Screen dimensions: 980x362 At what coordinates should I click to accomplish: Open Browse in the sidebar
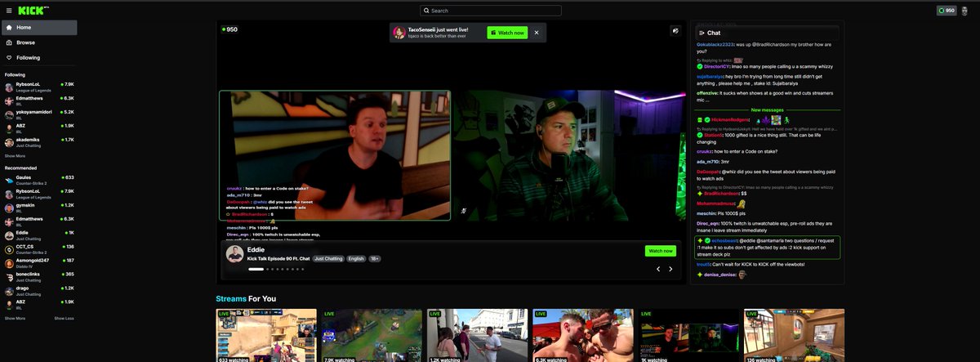tap(39, 42)
